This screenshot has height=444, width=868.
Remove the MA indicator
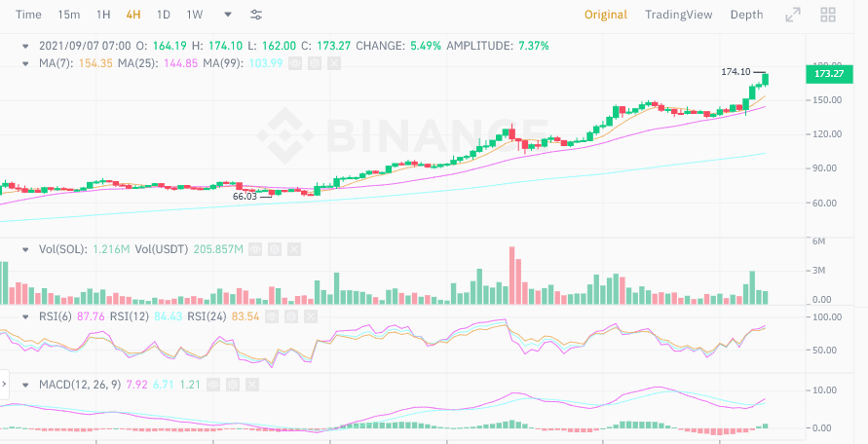tap(334, 63)
